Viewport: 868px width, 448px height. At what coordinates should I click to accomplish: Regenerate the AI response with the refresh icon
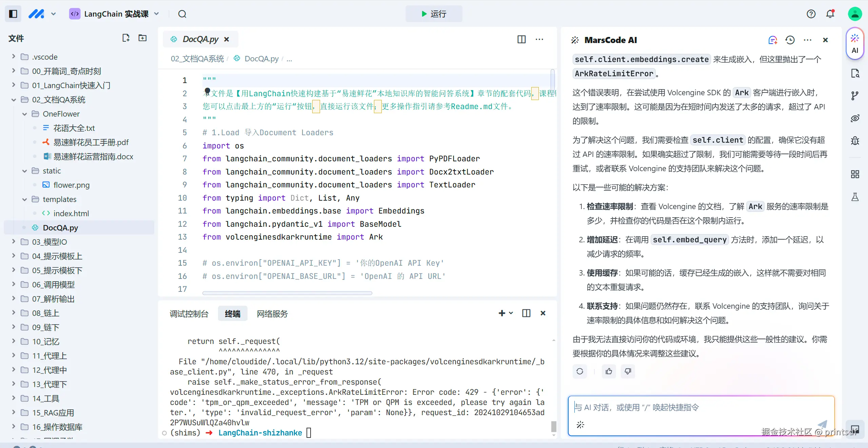(x=579, y=371)
